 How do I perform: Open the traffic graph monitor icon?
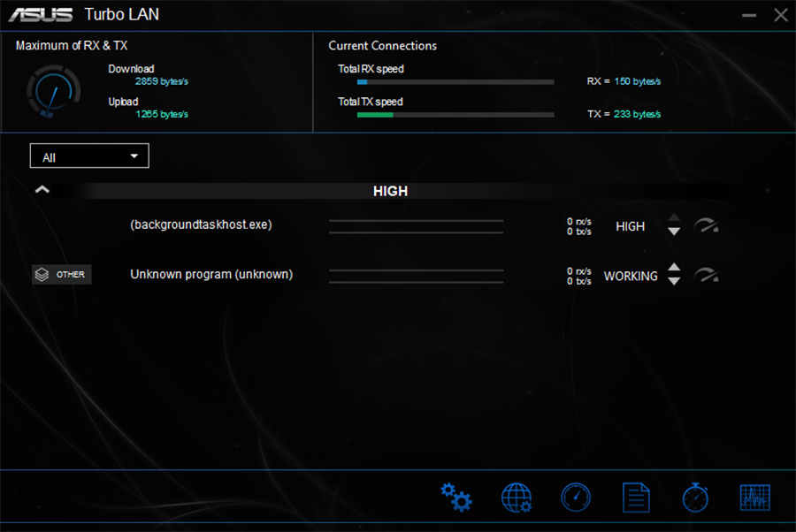click(x=755, y=498)
